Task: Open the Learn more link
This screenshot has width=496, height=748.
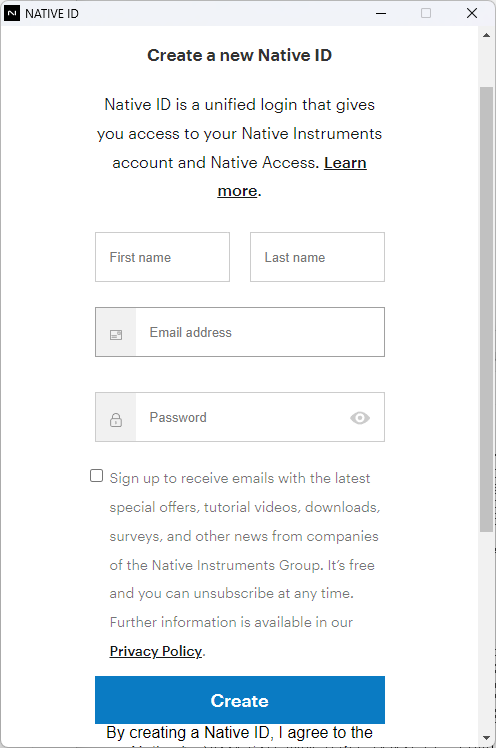Action: [292, 177]
